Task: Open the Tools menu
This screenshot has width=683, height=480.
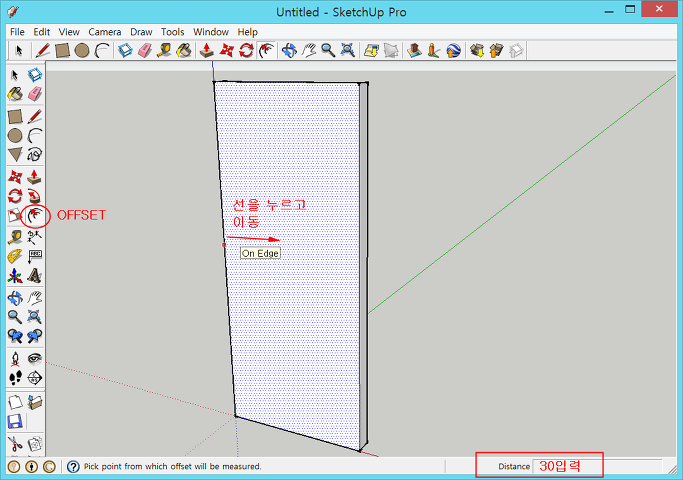Action: coord(172,32)
